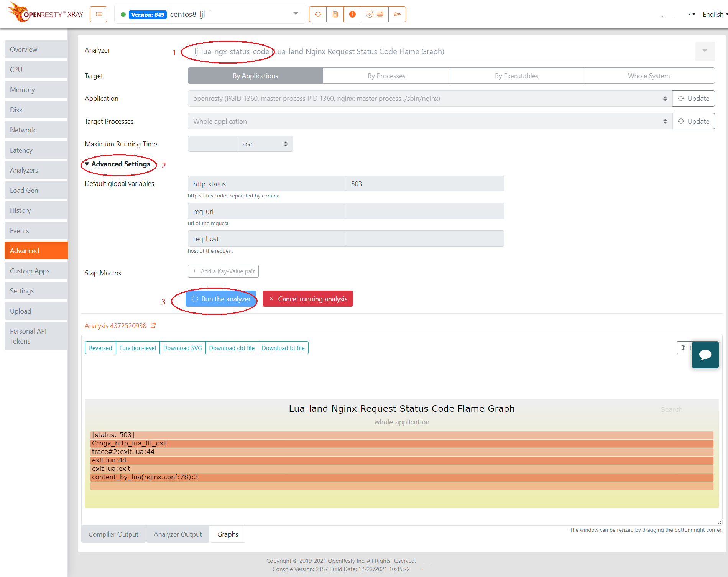This screenshot has width=728, height=577.
Task: Focus the Maximum Running Time input
Action: 212,144
